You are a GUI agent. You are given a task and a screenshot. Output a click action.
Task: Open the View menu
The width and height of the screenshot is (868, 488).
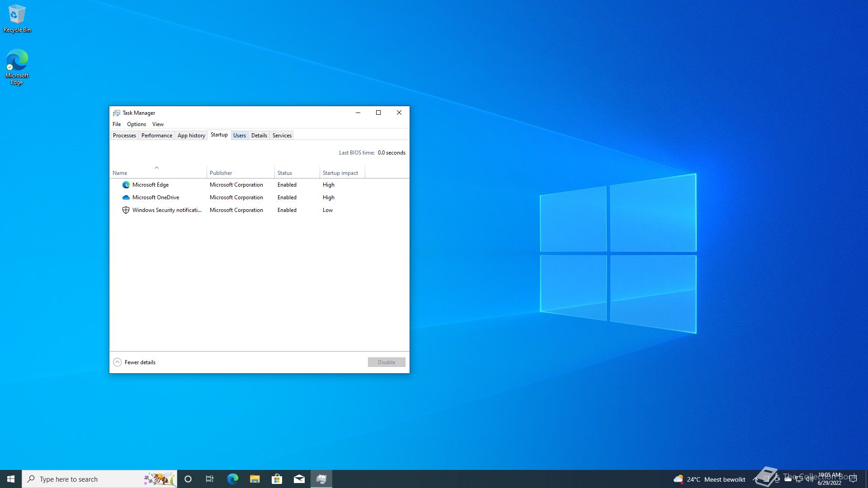pos(158,124)
